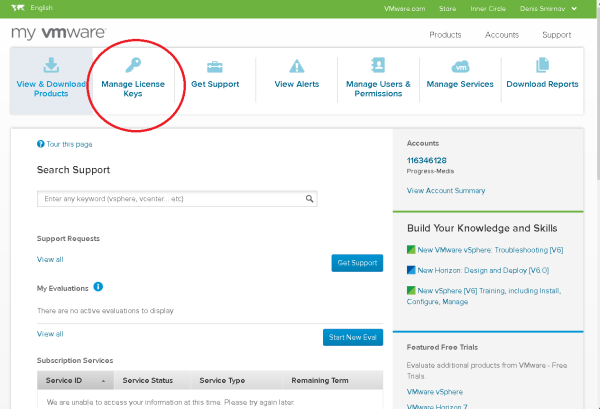The height and width of the screenshot is (409, 600).
Task: Select the Manage Services label
Action: [x=460, y=84]
